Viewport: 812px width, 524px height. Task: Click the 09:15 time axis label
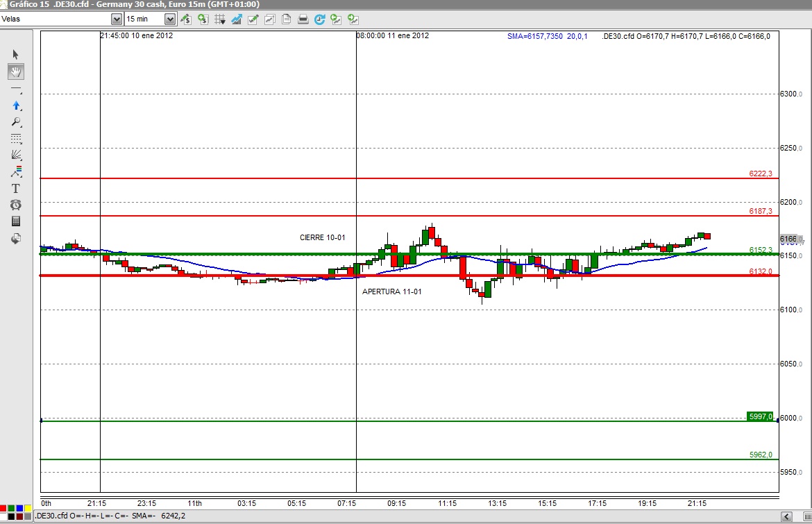point(397,503)
